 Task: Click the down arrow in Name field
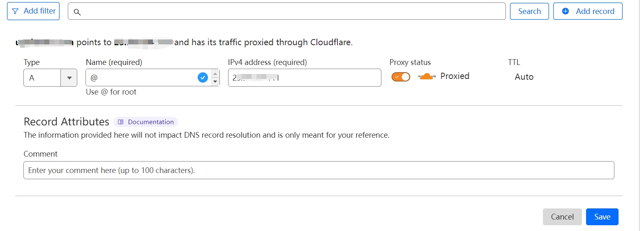pyautogui.click(x=215, y=81)
